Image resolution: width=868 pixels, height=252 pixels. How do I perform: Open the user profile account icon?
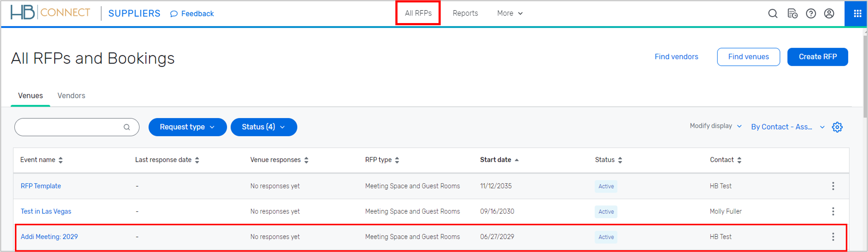(x=829, y=13)
